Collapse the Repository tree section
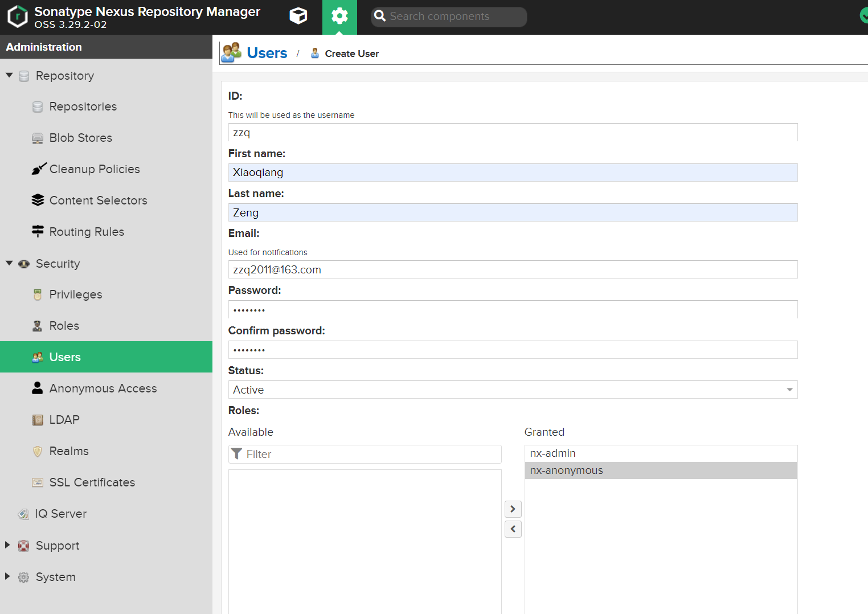 [x=9, y=75]
